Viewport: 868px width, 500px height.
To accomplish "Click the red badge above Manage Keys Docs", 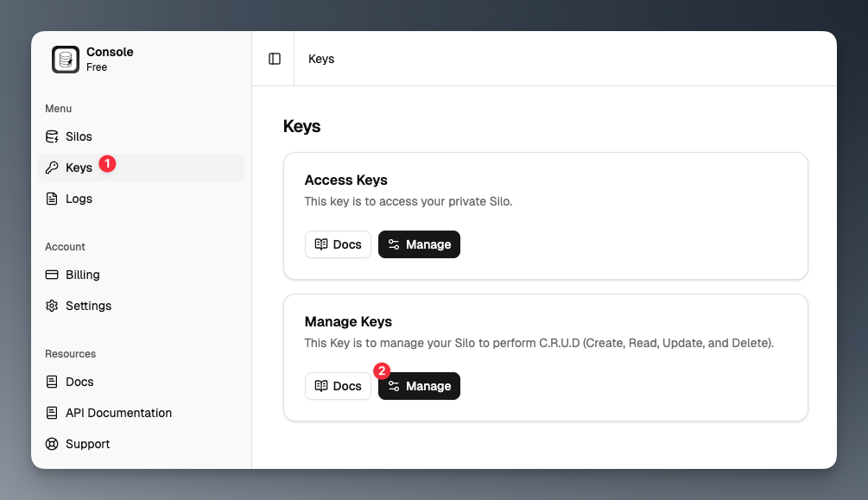I will point(381,371).
